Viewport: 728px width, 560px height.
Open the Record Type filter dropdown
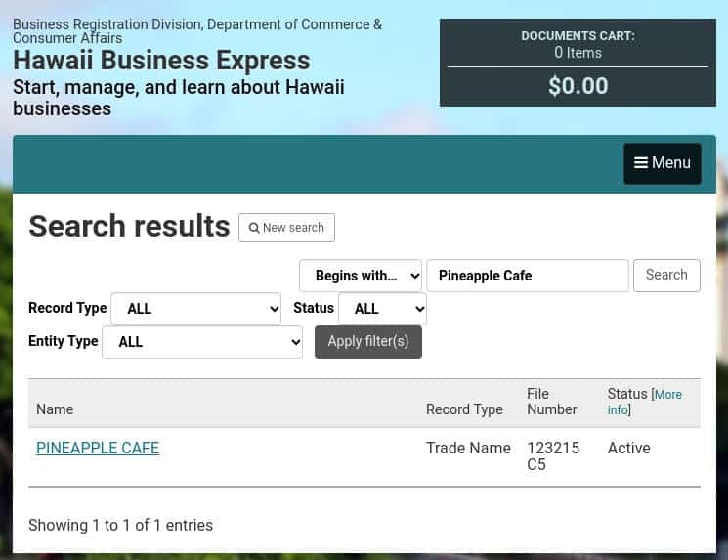pyautogui.click(x=195, y=309)
